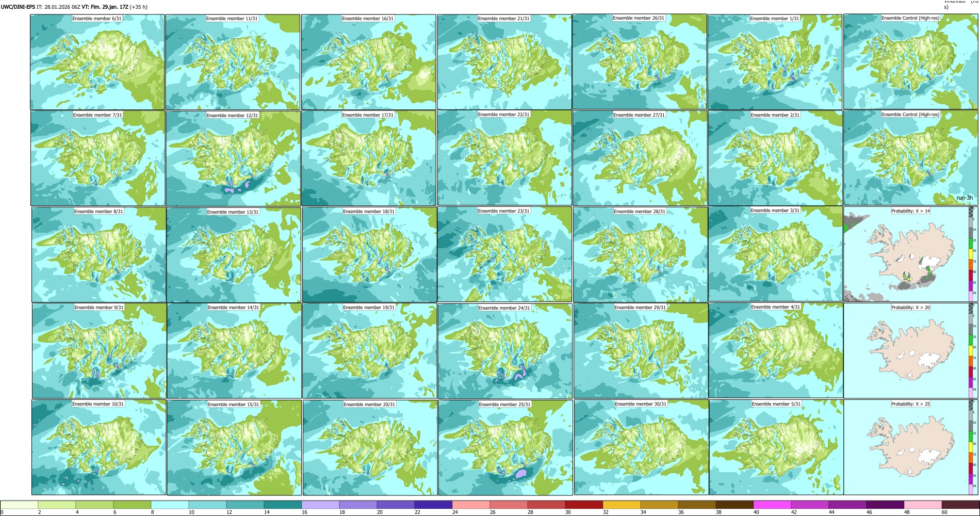Click the dark teal 14–16 legend swatch
Image resolution: width=980 pixels, height=516 pixels.
pyautogui.click(x=283, y=505)
